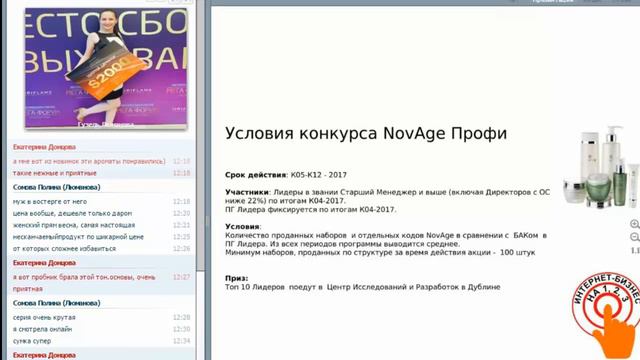640x360 pixels.
Task: Click the "Срок действия" label on slide
Action: pos(256,175)
